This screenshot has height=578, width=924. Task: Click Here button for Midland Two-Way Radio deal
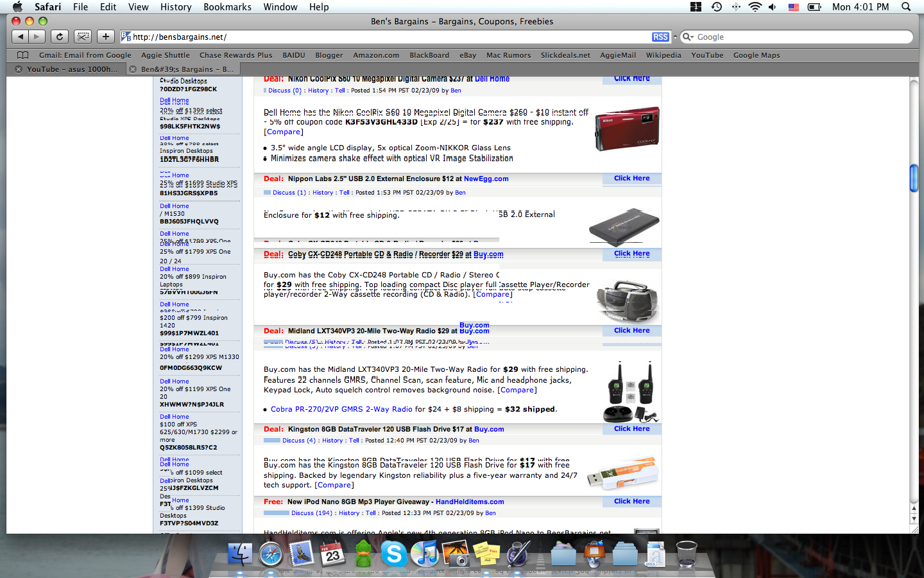pyautogui.click(x=632, y=331)
